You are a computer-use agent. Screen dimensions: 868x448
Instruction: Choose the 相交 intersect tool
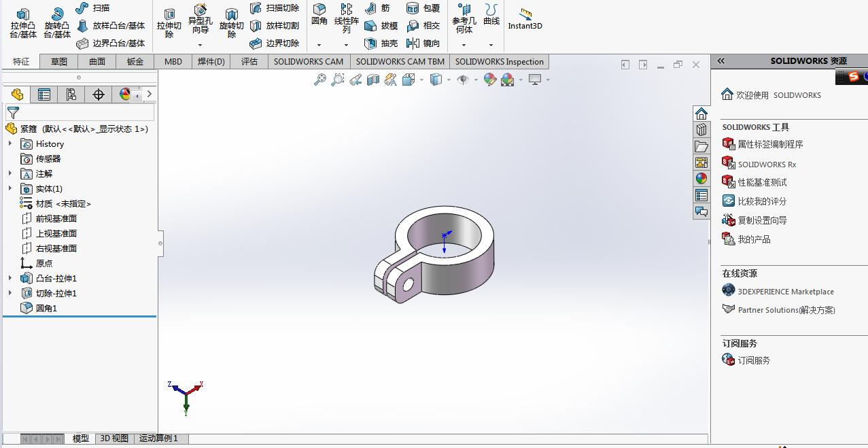coord(423,26)
